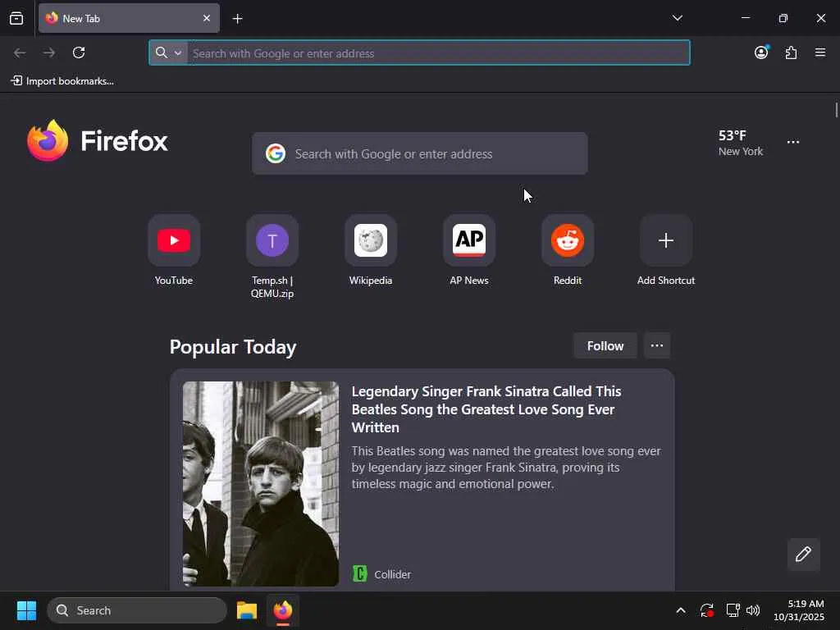Click Import bookmarks link

click(62, 81)
